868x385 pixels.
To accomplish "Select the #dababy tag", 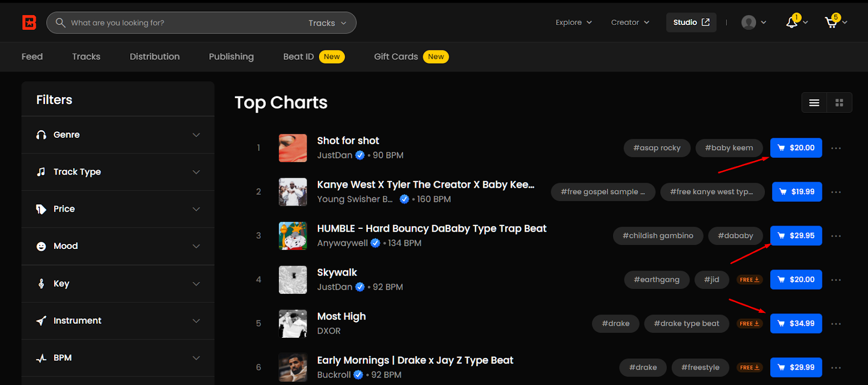I will [736, 236].
